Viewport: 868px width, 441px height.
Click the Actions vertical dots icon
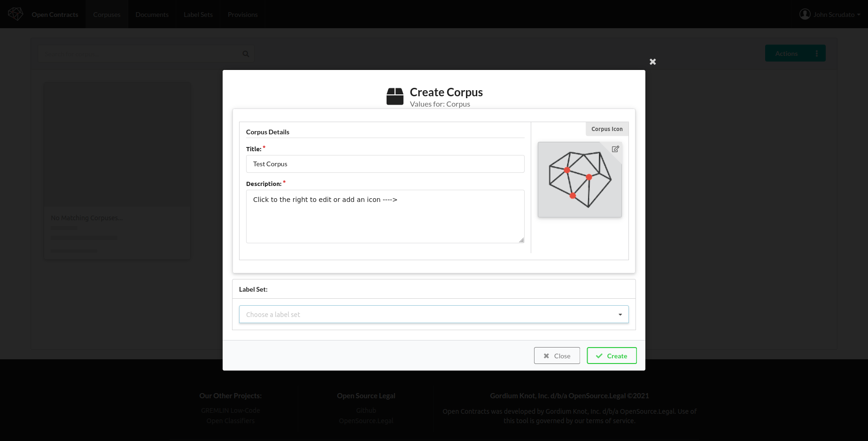817,54
